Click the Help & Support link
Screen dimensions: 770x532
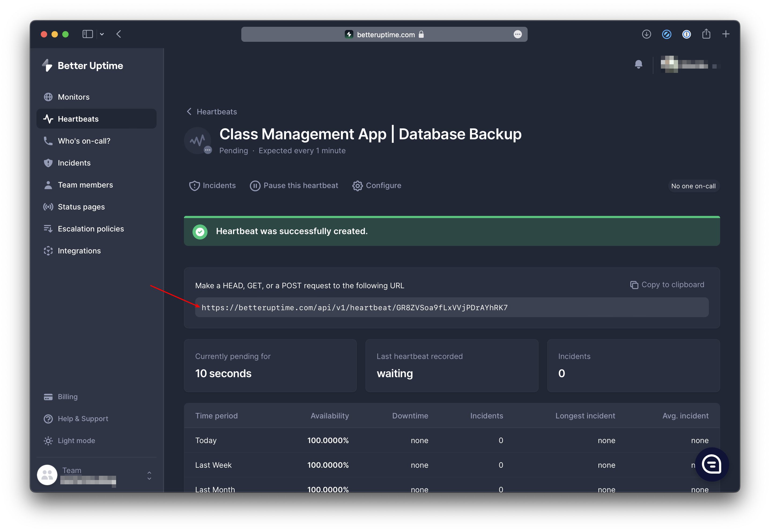coord(83,418)
